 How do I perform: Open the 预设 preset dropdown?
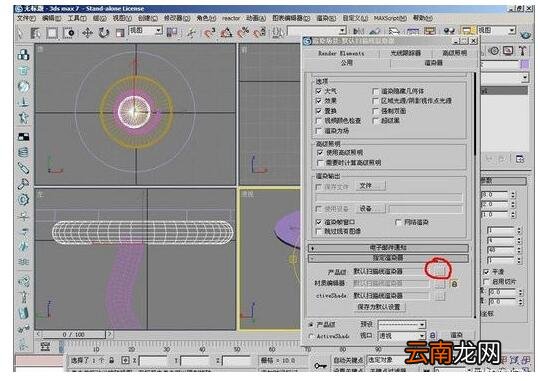[x=401, y=324]
